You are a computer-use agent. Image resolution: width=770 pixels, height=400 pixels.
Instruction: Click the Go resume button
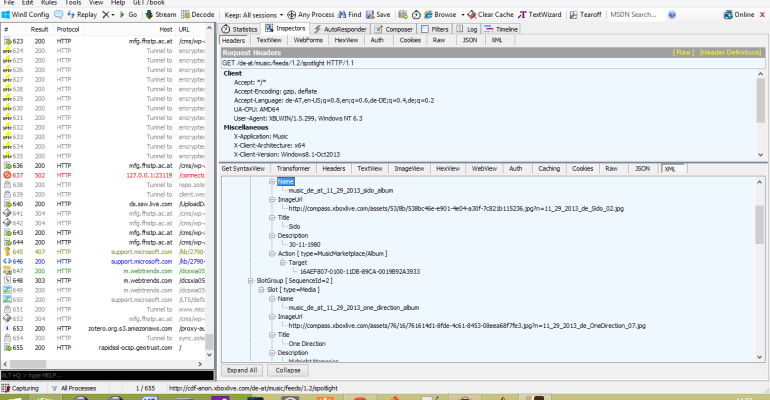(128, 15)
